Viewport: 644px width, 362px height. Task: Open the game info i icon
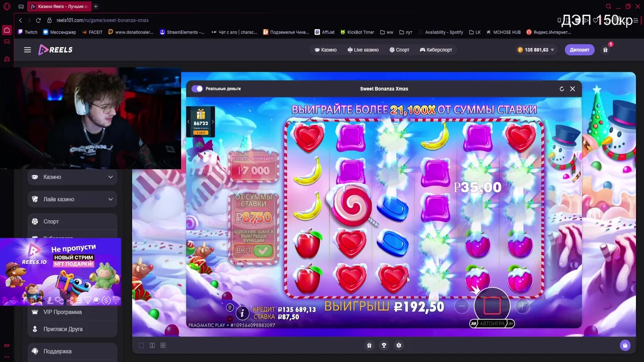242,313
